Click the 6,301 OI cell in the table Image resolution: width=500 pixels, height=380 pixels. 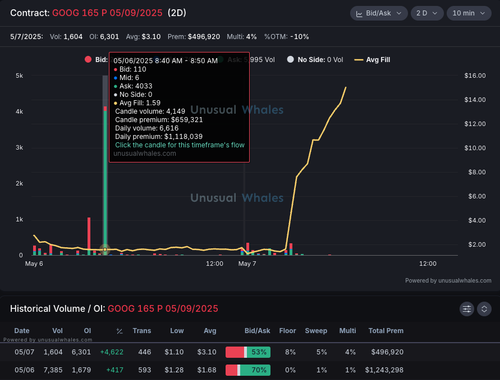81,352
